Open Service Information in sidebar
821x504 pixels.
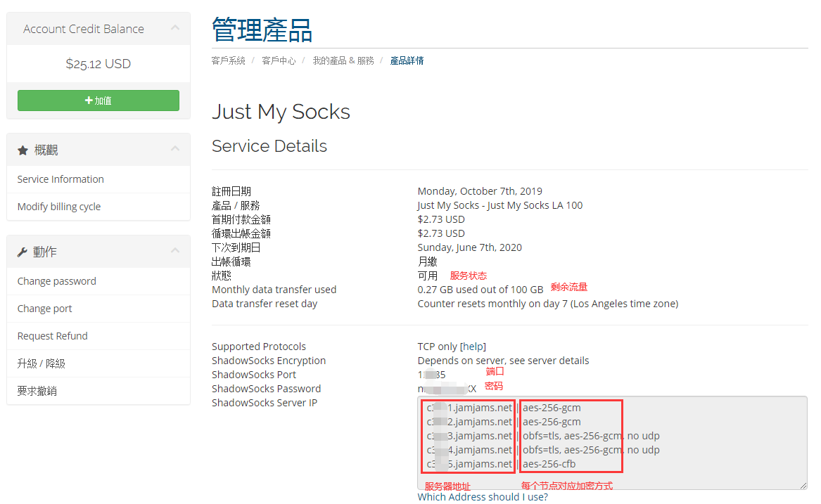point(61,179)
